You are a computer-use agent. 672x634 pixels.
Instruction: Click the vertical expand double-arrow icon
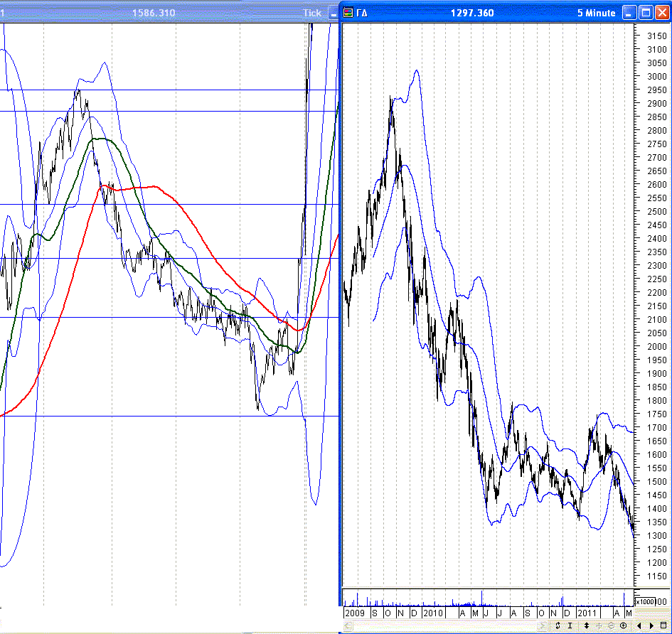click(x=586, y=626)
